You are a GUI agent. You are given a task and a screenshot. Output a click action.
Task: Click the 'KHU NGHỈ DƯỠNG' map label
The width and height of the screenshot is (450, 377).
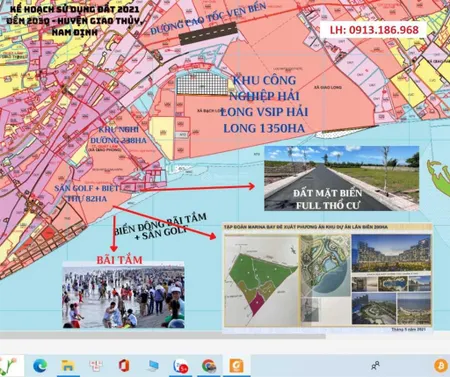point(118,135)
